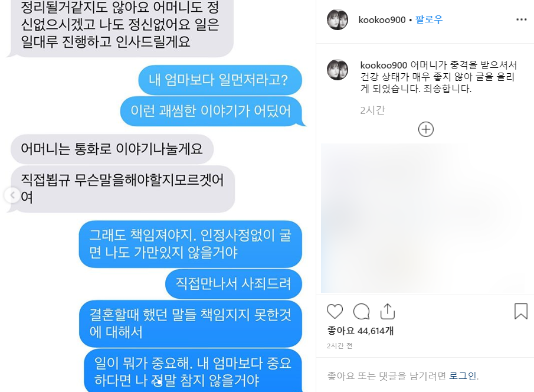
Task: Like the post with the heart icon
Action: (x=335, y=311)
